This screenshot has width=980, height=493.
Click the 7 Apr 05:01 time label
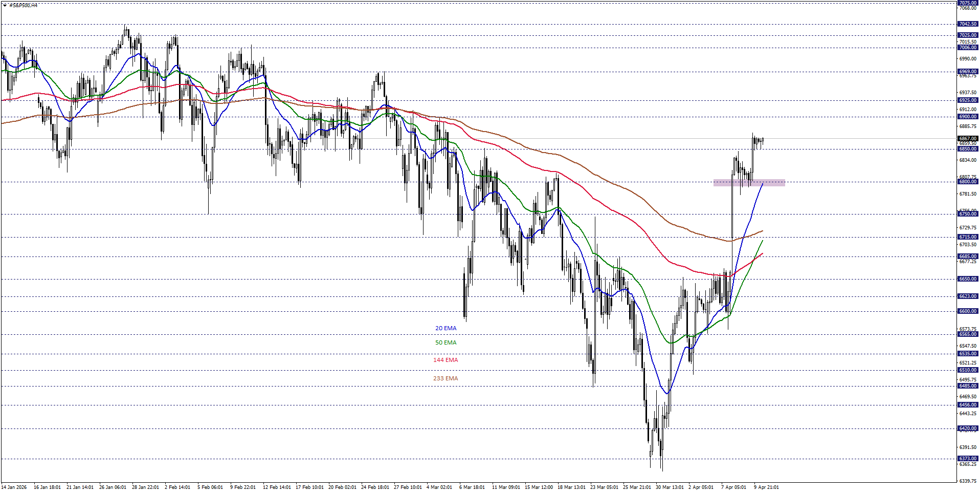point(733,487)
